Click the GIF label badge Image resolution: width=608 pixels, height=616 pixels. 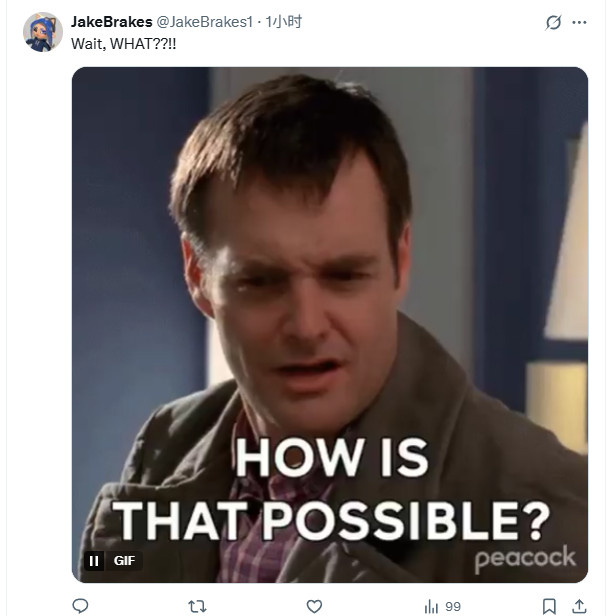tap(124, 561)
